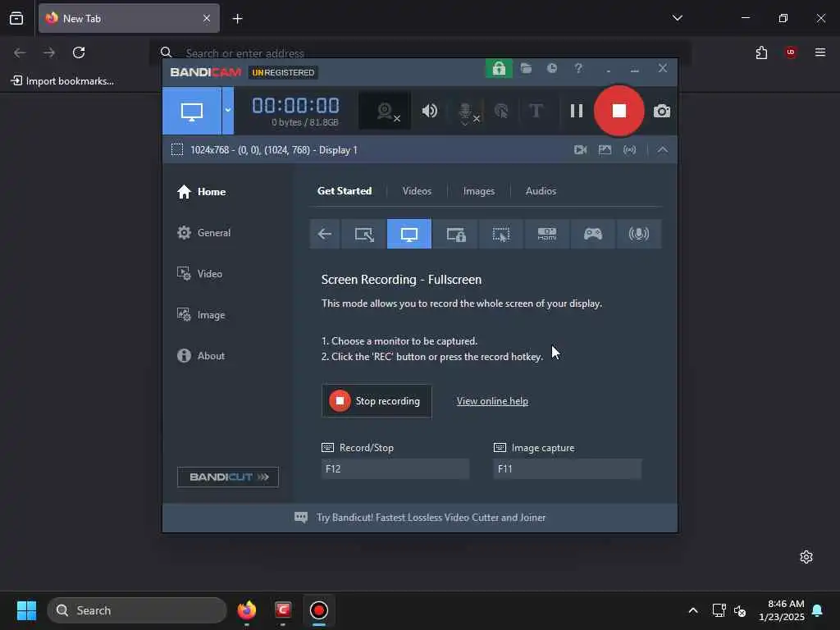Image resolution: width=840 pixels, height=630 pixels.
Task: Click the green lock register icon
Action: coord(499,69)
